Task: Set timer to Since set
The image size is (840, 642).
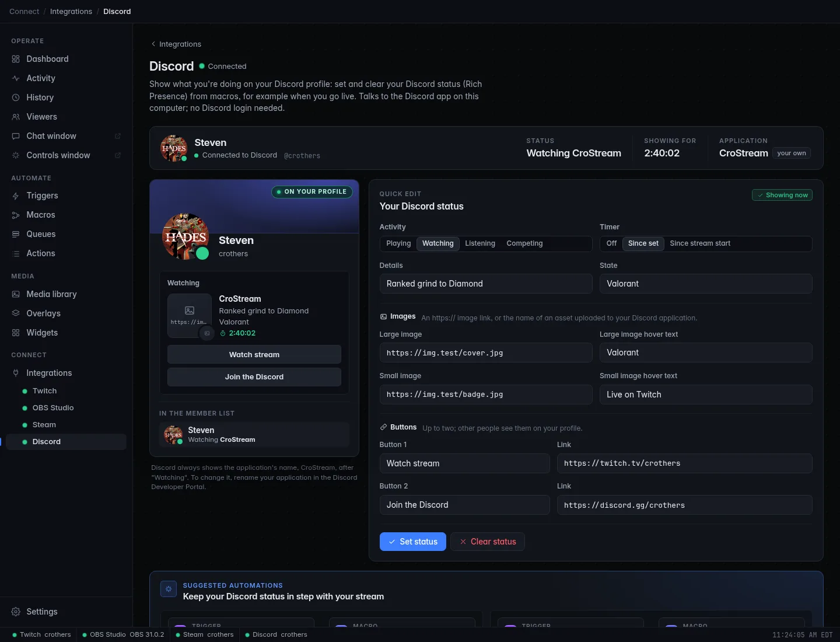Action: click(643, 243)
